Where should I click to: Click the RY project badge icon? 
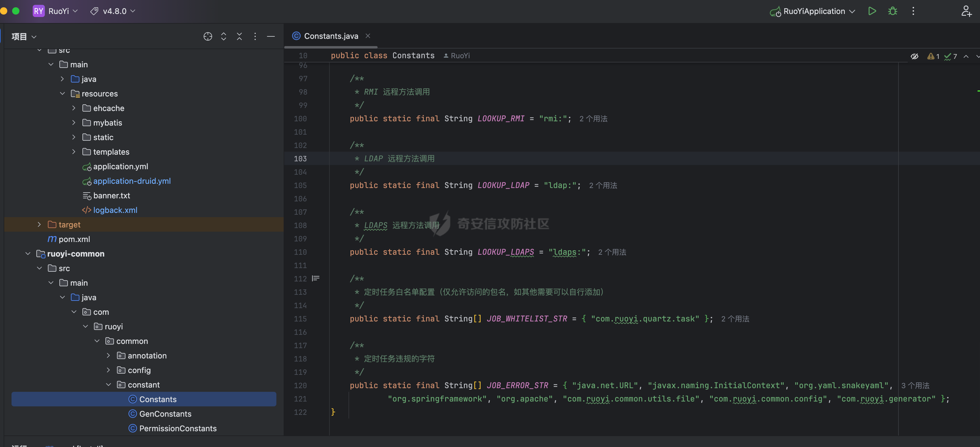[38, 11]
